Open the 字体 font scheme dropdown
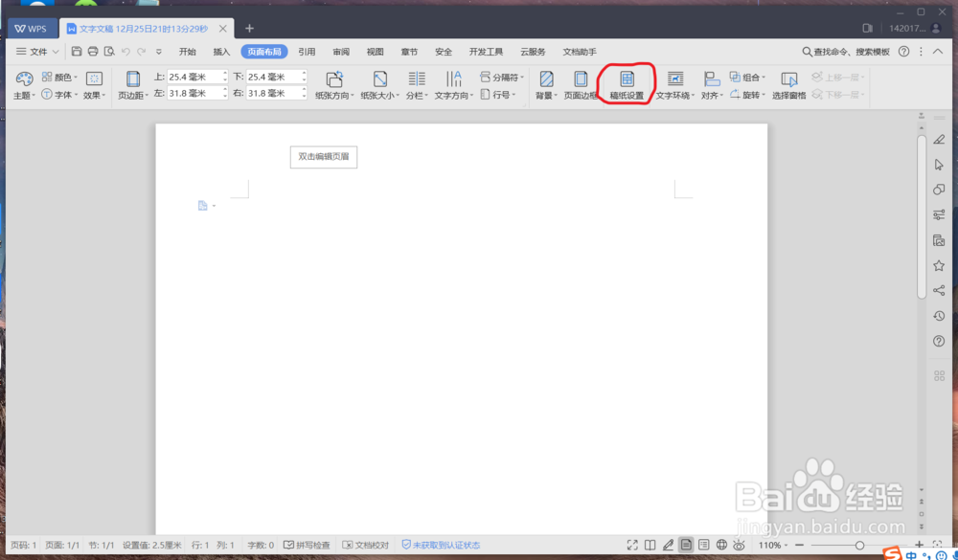This screenshot has height=560, width=958. coord(59,95)
